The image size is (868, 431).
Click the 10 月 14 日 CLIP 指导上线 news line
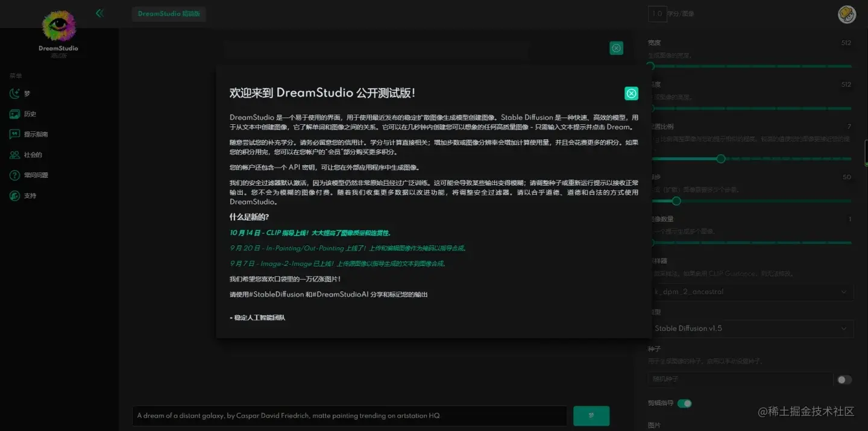pyautogui.click(x=310, y=233)
